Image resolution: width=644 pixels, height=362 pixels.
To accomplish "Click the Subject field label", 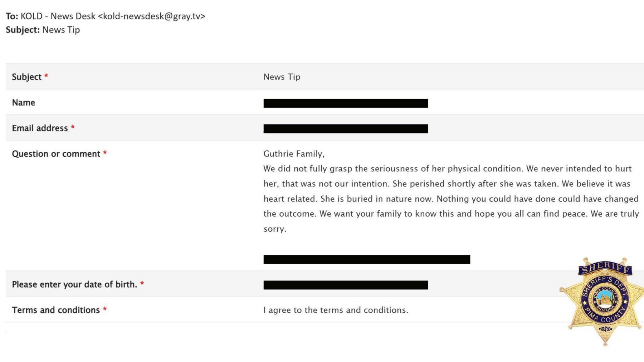I will click(x=27, y=77).
